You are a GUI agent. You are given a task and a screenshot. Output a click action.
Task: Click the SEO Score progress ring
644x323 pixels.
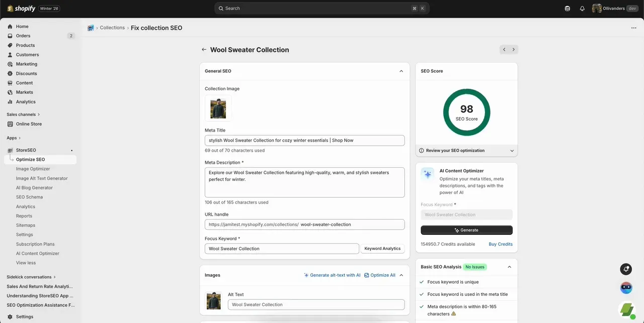coord(466,112)
